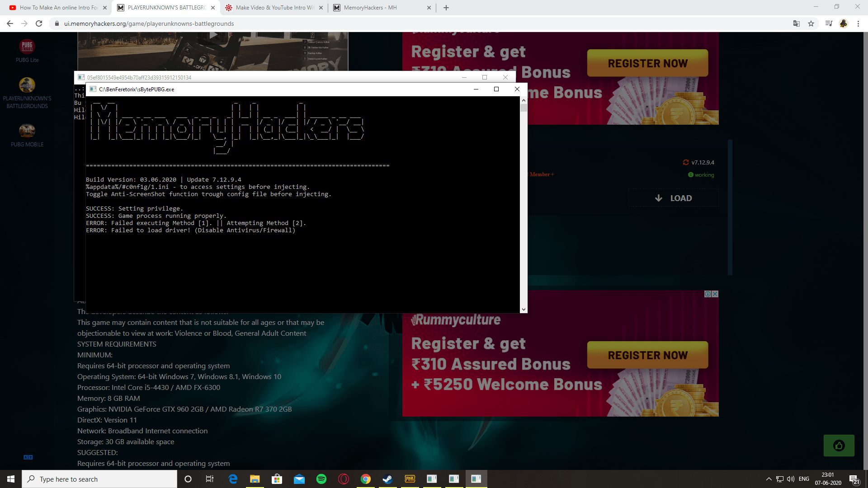Bookmark this page with the star icon

point(811,23)
